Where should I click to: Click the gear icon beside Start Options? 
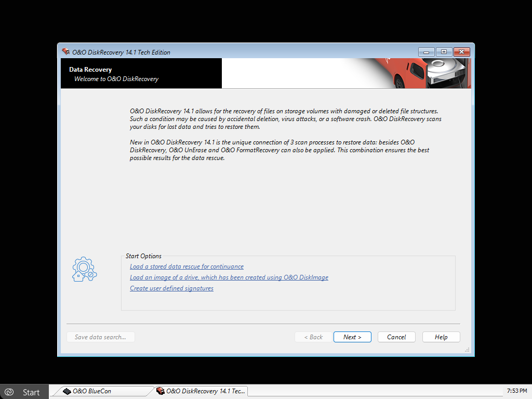pyautogui.click(x=84, y=269)
